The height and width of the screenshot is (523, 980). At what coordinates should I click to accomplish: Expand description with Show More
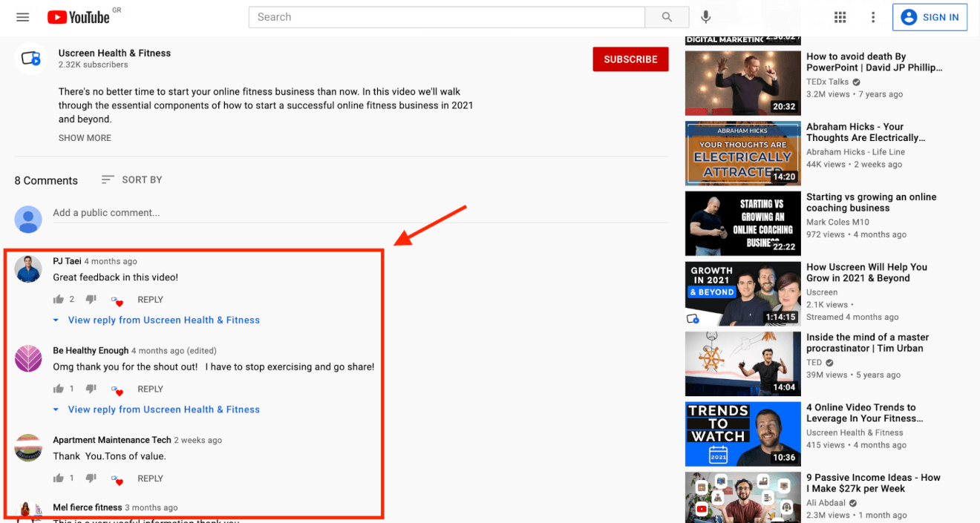85,138
